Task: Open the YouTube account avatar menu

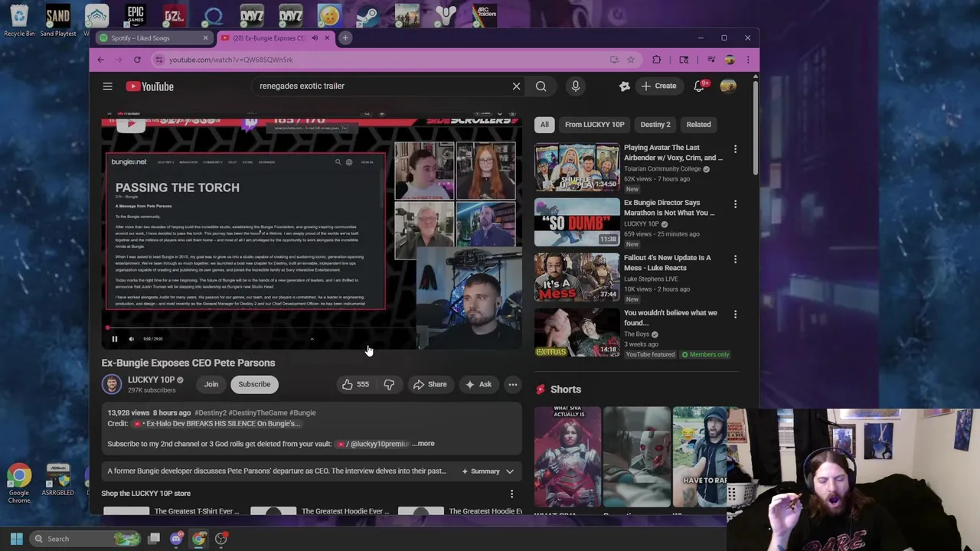Action: [x=728, y=86]
